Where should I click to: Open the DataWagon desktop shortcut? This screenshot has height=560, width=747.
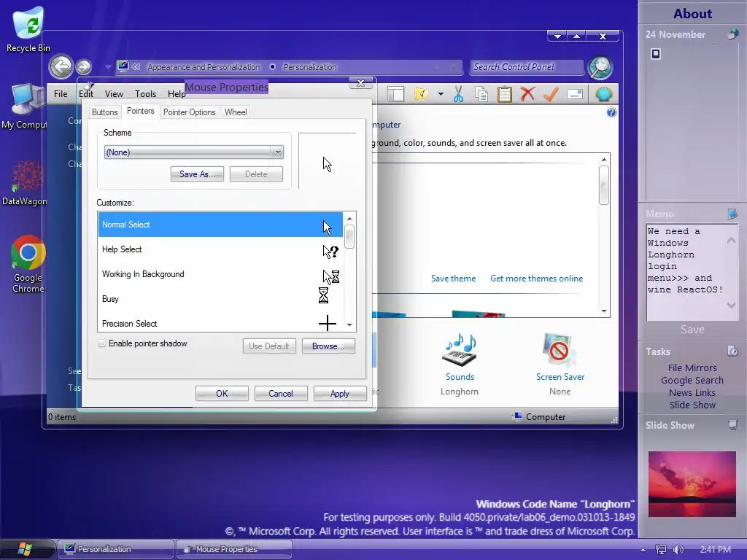[26, 183]
